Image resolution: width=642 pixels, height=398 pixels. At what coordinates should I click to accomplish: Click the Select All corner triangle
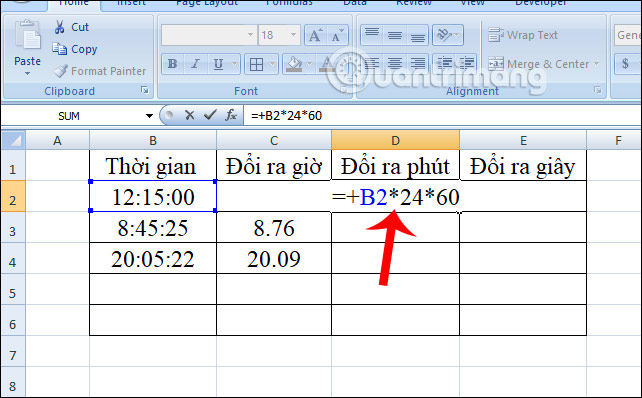pyautogui.click(x=14, y=140)
